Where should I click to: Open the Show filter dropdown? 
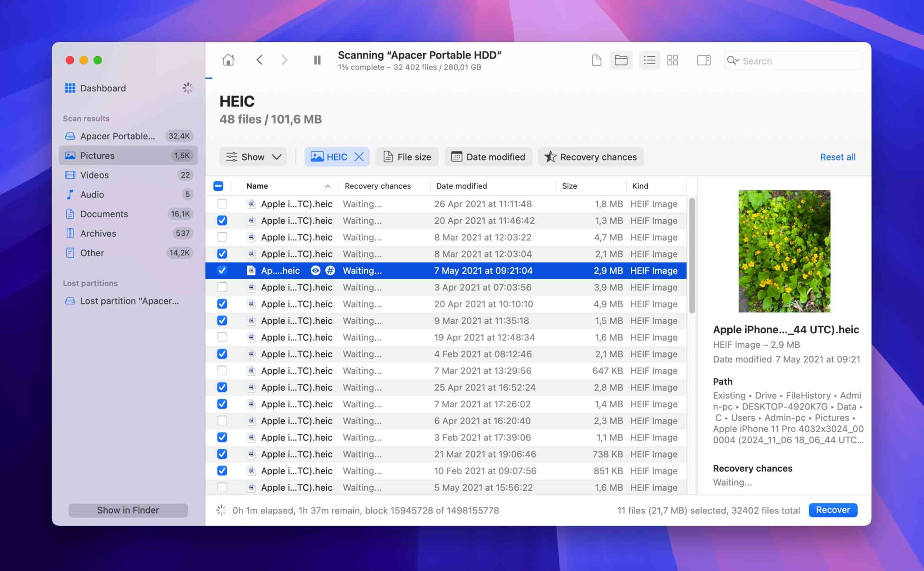(254, 157)
